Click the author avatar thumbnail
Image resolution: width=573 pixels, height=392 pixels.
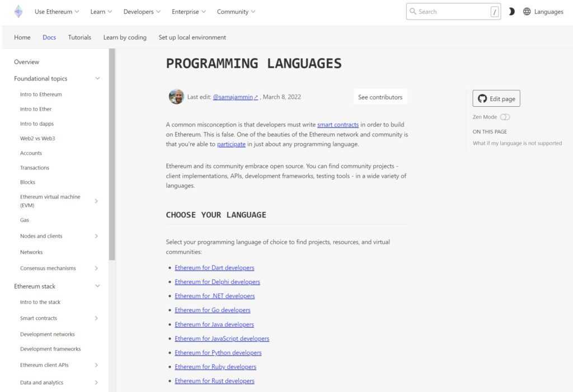point(176,96)
